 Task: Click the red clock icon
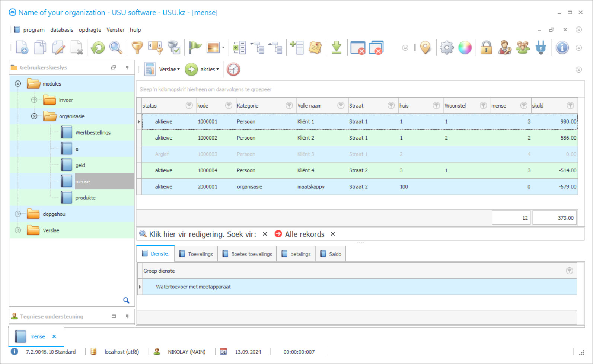point(233,69)
